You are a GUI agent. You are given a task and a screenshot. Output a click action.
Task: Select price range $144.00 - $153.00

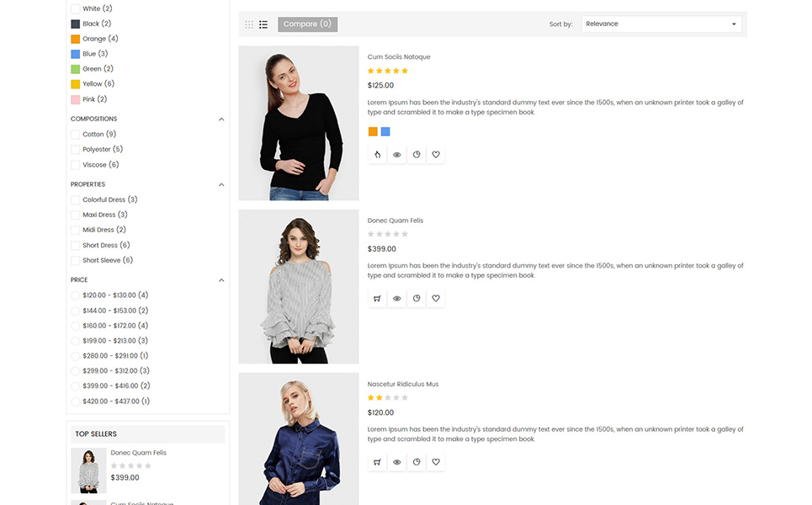(75, 311)
